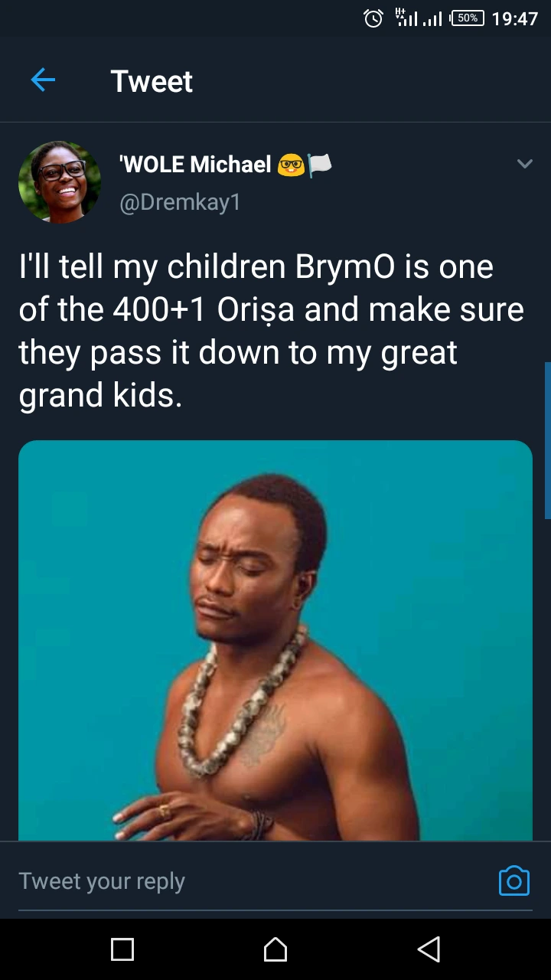
Task: Tap the 19:47 clock in status bar
Action: [x=515, y=18]
